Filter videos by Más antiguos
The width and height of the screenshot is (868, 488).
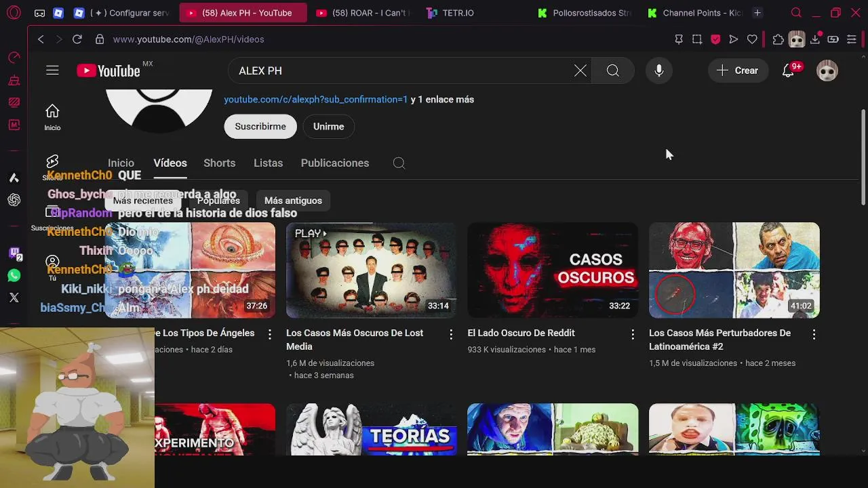(293, 201)
